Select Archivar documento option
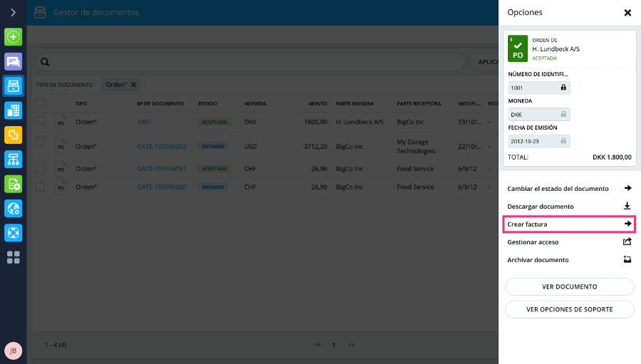This screenshot has width=641, height=364. (x=570, y=260)
